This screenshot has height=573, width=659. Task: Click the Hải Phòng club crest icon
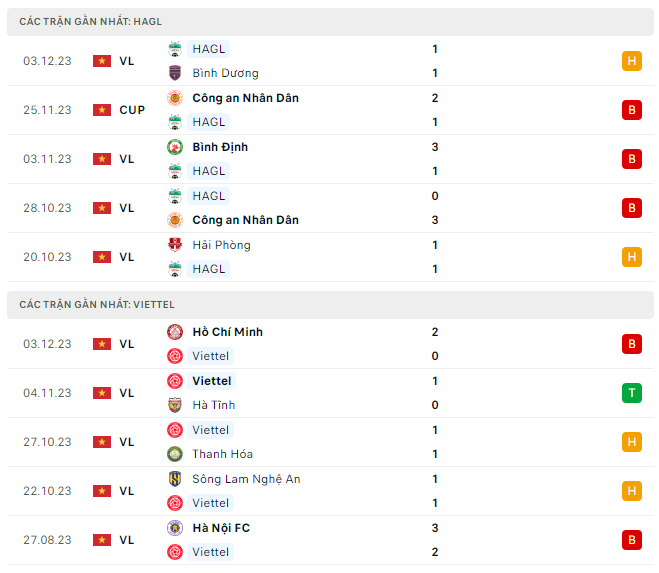[175, 245]
